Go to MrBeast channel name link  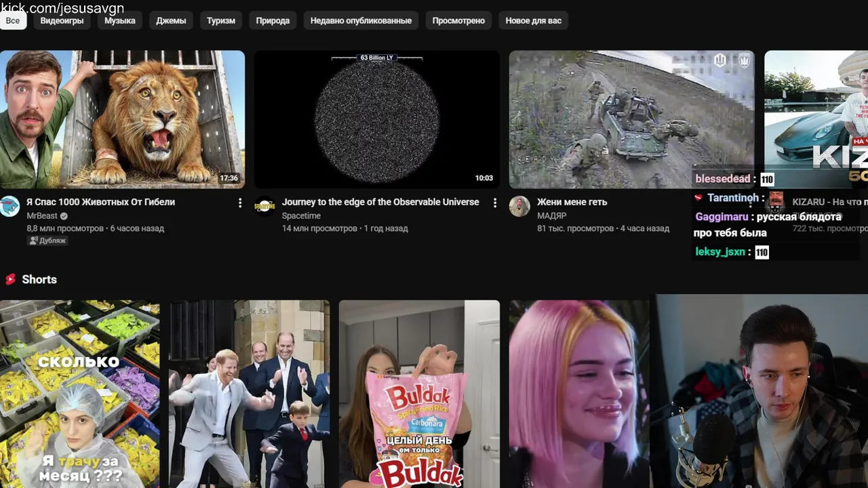pyautogui.click(x=42, y=216)
